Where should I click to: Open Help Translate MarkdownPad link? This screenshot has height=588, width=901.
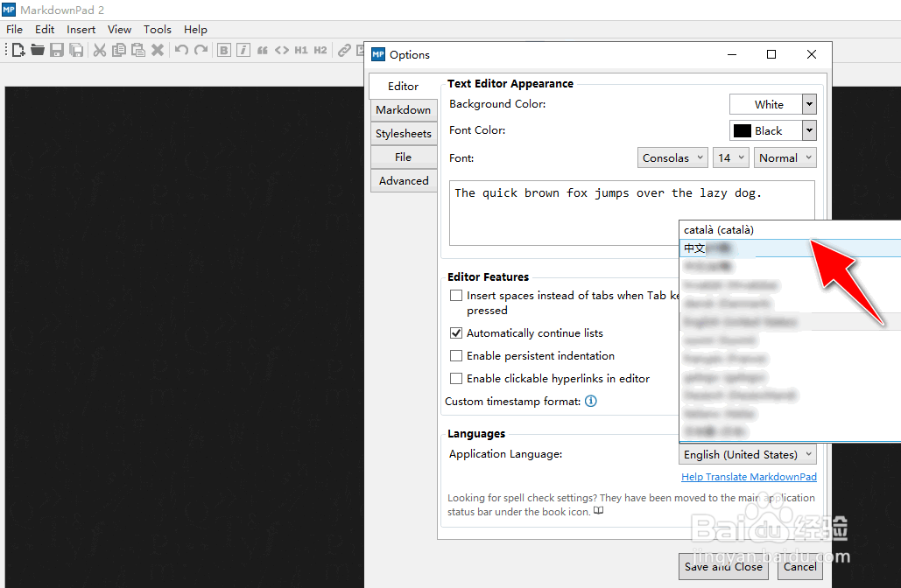pos(749,477)
